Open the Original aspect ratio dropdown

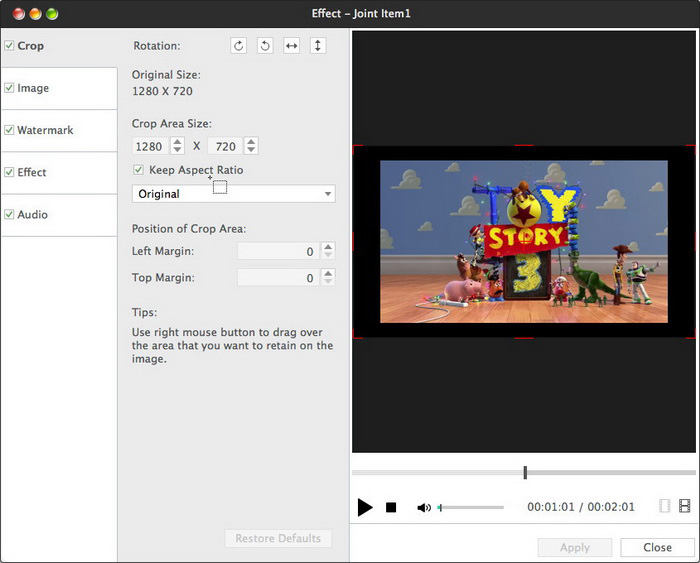pos(233,194)
